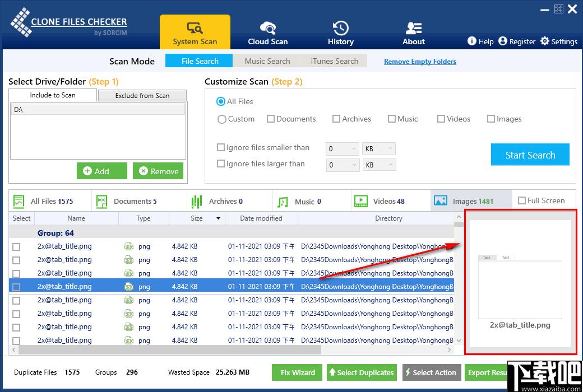
Task: Expand the smaller-than size value dropdown
Action: click(354, 148)
